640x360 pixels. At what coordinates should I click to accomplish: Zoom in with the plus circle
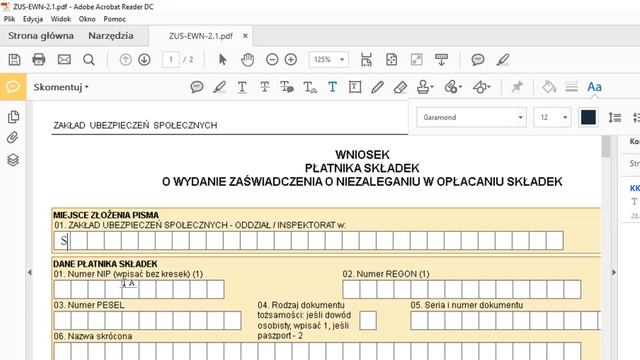pos(291,60)
